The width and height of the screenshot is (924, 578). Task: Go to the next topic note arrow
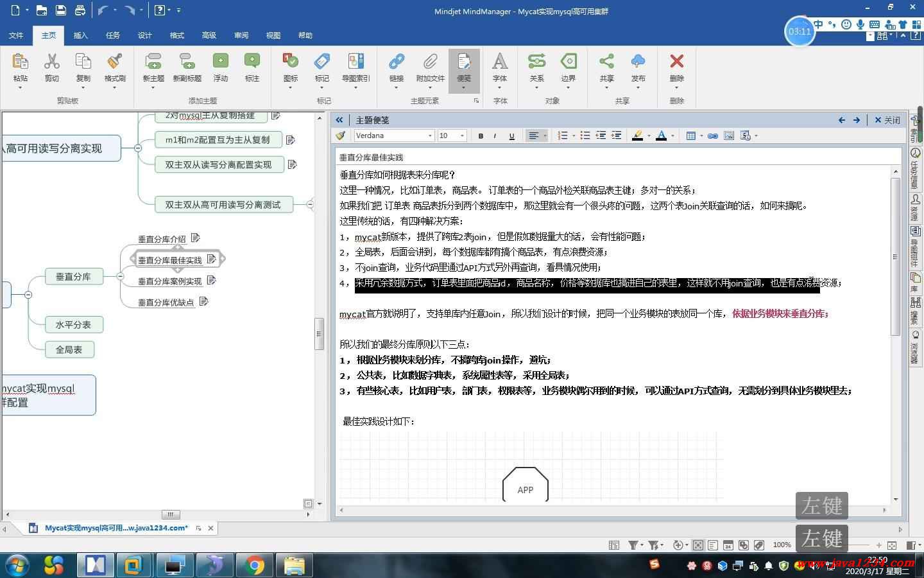click(856, 120)
